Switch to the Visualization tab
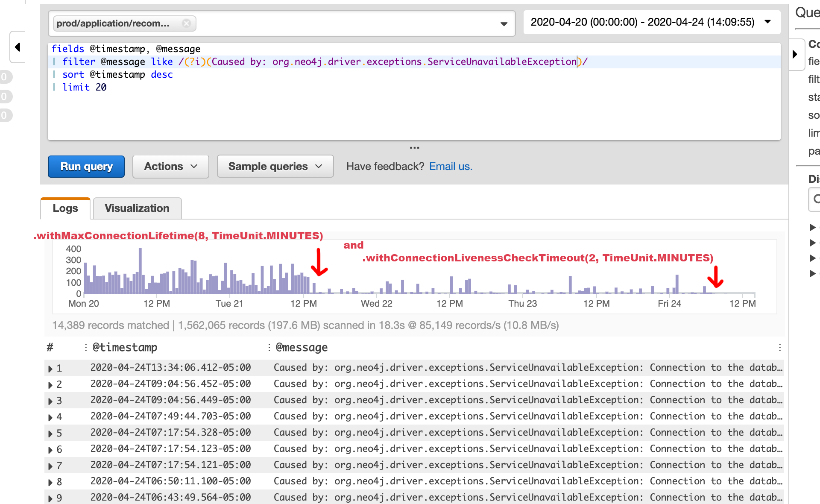This screenshot has height=504, width=820. click(x=137, y=208)
